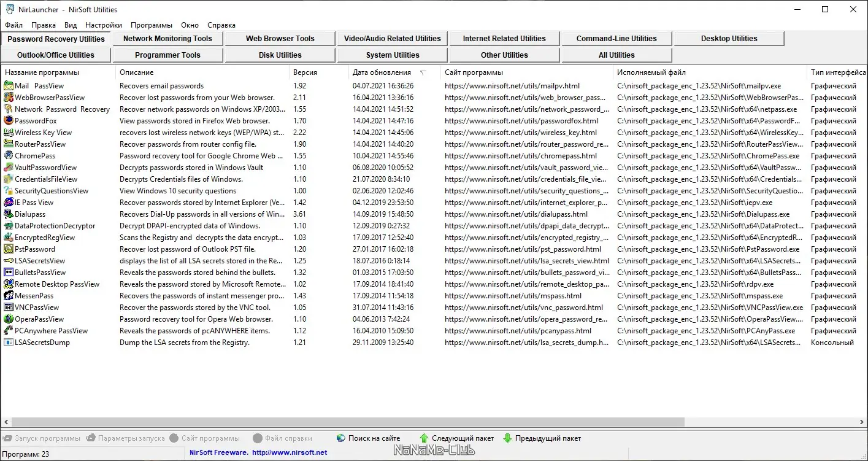Viewport: 868px width, 461px height.
Task: Sort by Сайт программы column header
Action: pyautogui.click(x=527, y=72)
